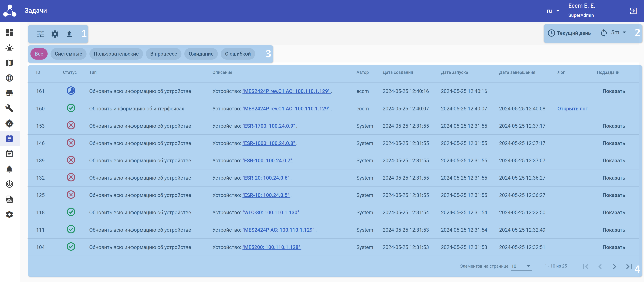Click the logout icon in header
The width and height of the screenshot is (644, 282).
(x=633, y=11)
